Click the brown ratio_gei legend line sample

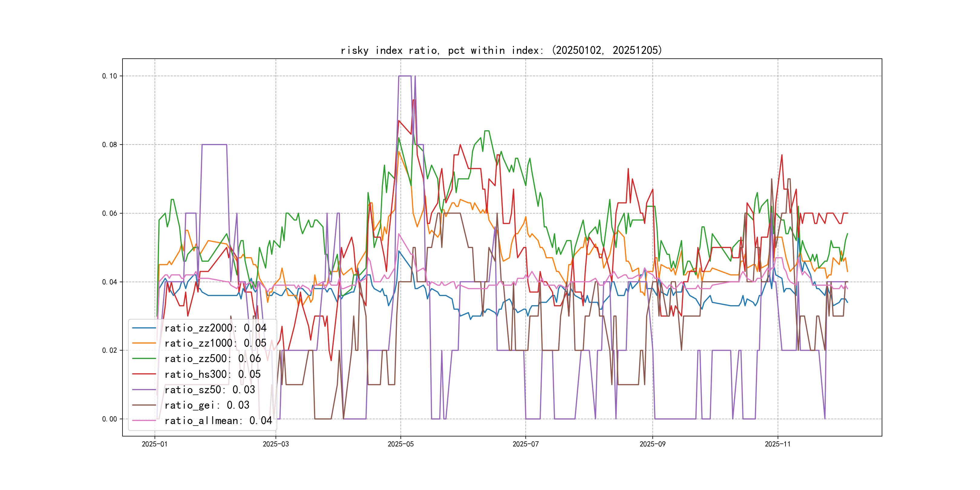tap(144, 405)
